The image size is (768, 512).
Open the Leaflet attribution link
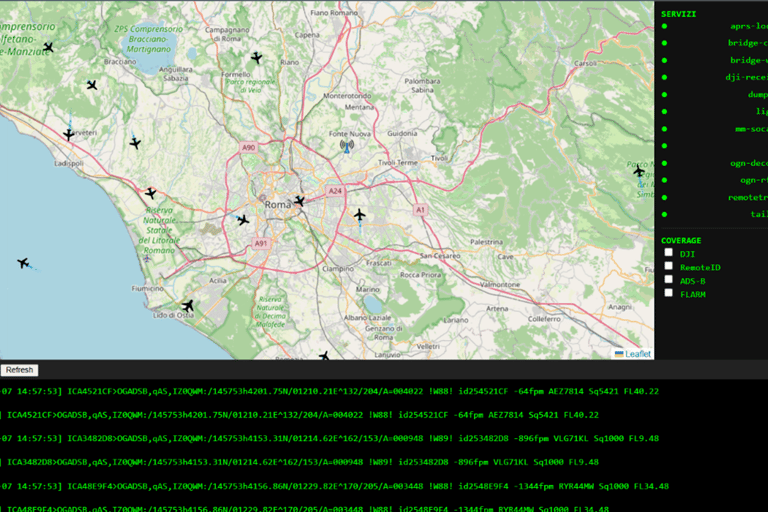click(638, 354)
